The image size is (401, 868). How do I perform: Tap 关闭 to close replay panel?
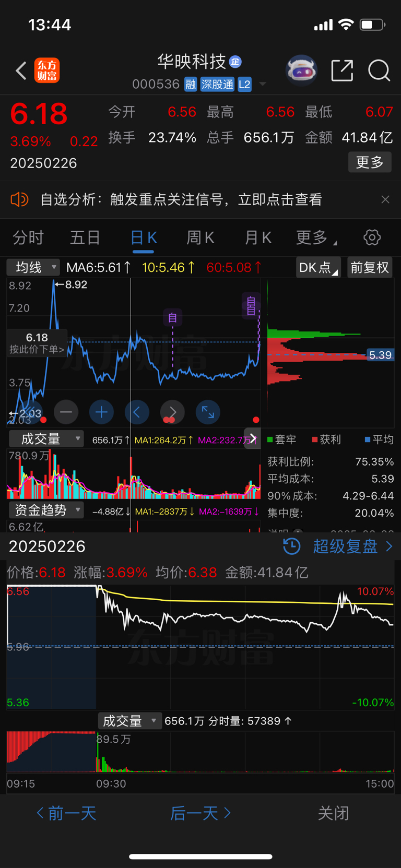tap(333, 813)
